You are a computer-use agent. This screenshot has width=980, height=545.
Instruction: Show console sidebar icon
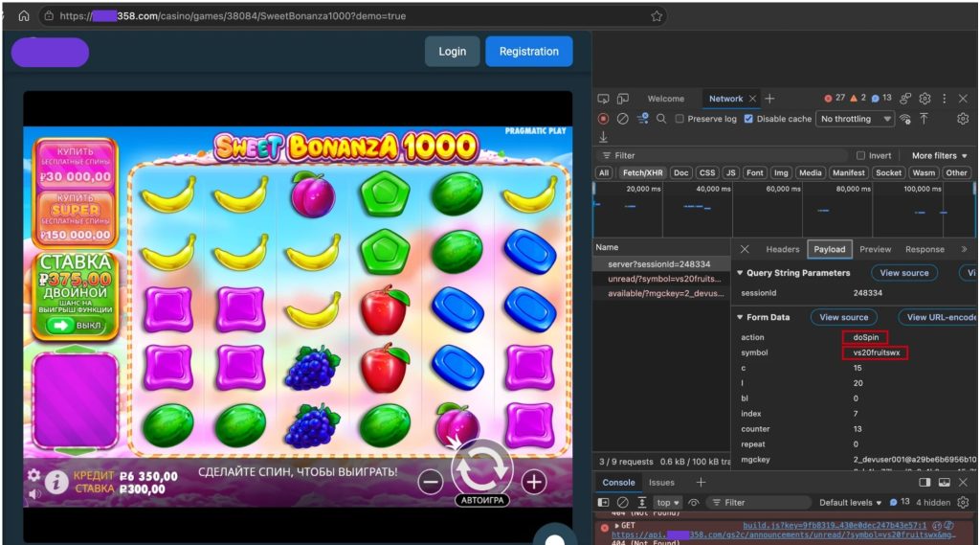click(603, 503)
